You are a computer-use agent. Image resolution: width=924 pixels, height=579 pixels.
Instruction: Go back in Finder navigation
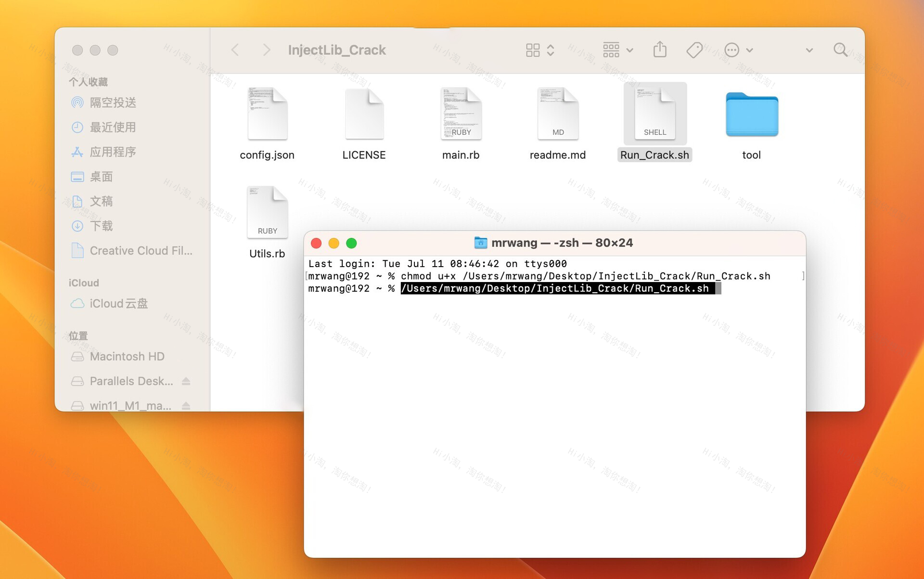pos(235,50)
